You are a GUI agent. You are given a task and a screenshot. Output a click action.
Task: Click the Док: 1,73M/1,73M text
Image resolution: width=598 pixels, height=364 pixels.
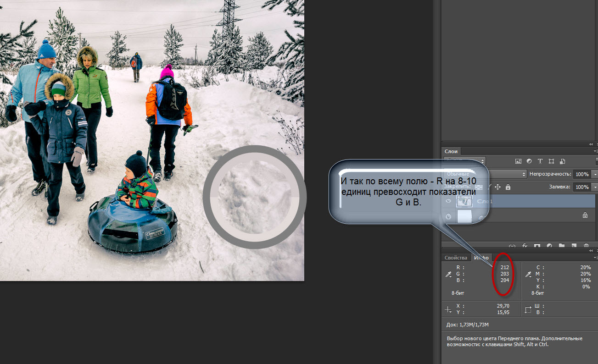[x=467, y=325]
